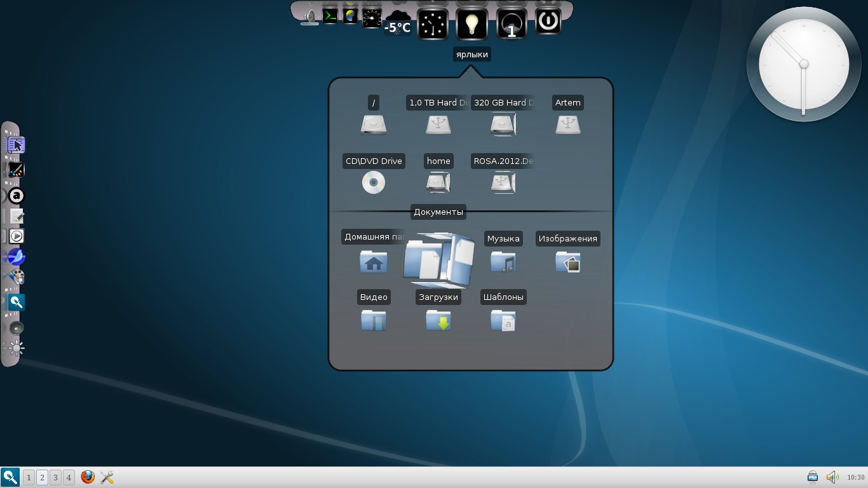
Task: Click the power button icon in dock
Action: (x=548, y=21)
